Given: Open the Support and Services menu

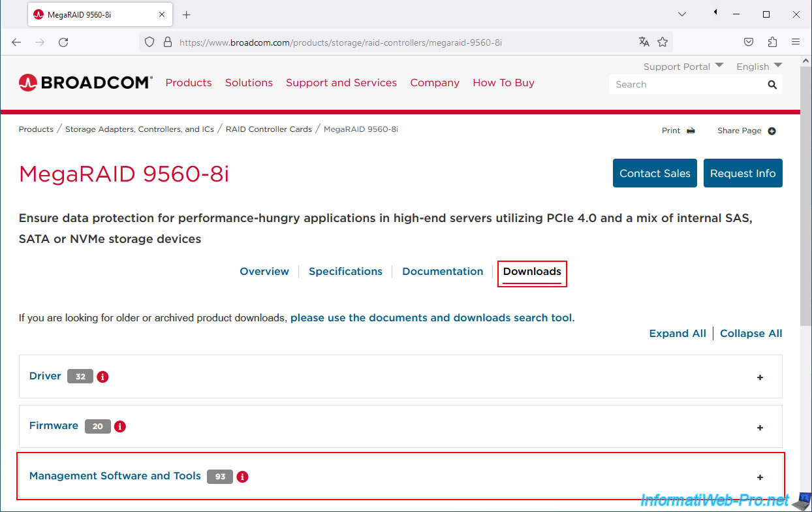Looking at the screenshot, I should pyautogui.click(x=341, y=83).
